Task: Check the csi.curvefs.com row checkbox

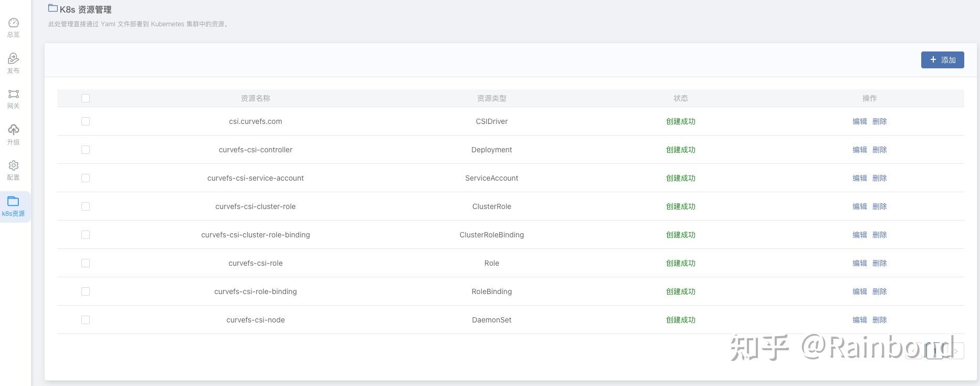Action: pyautogui.click(x=86, y=121)
